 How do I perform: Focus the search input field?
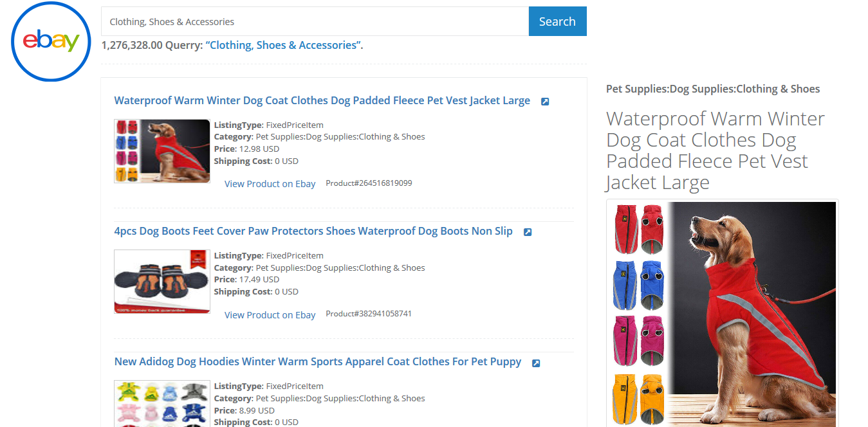(x=315, y=21)
